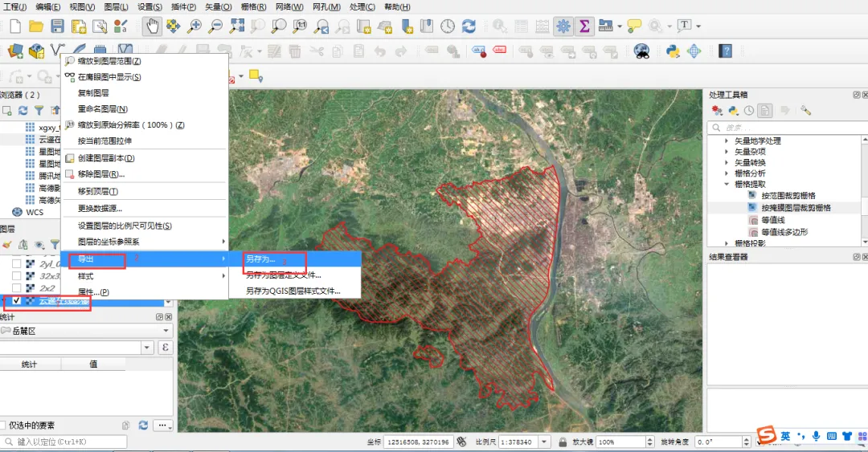Open the 处理(C) menu
This screenshot has height=452, width=868.
pos(362,6)
